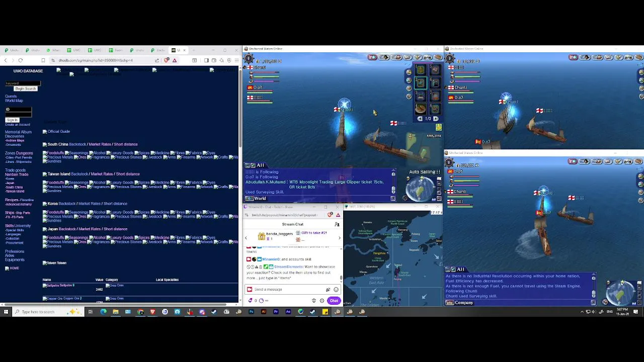Viewport: 644px width, 362px height.
Task: Open the Brave Rewards triangle icon
Action: [x=175, y=60]
